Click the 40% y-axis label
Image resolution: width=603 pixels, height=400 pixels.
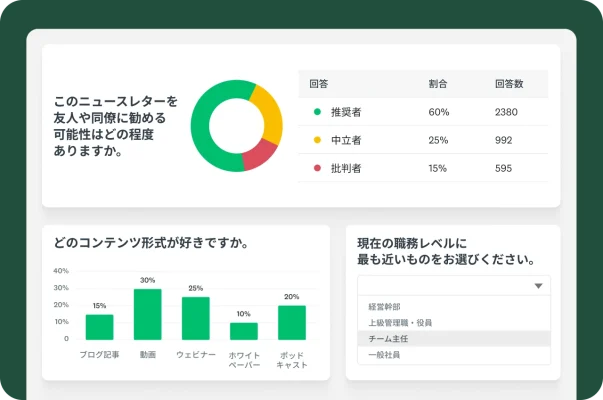(61, 271)
